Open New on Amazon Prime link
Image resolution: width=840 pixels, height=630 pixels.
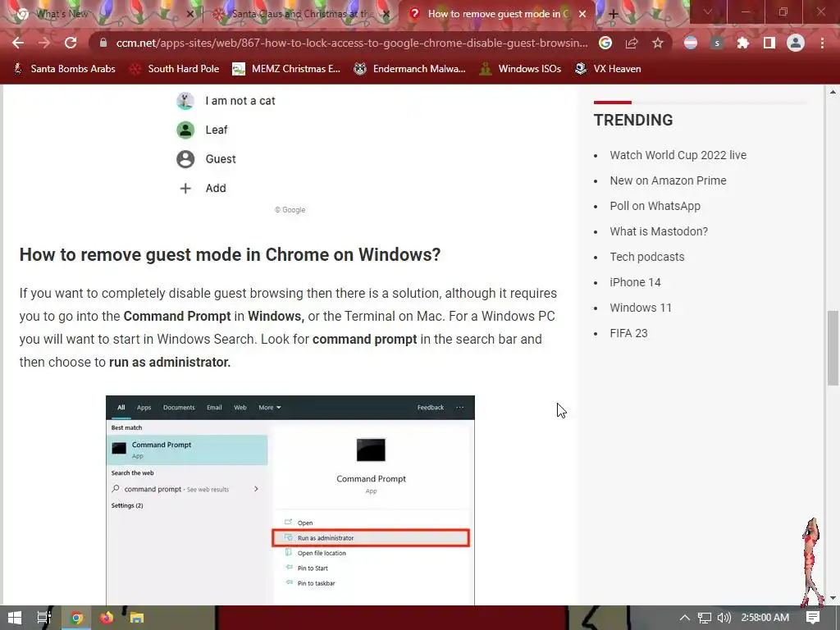(x=668, y=180)
